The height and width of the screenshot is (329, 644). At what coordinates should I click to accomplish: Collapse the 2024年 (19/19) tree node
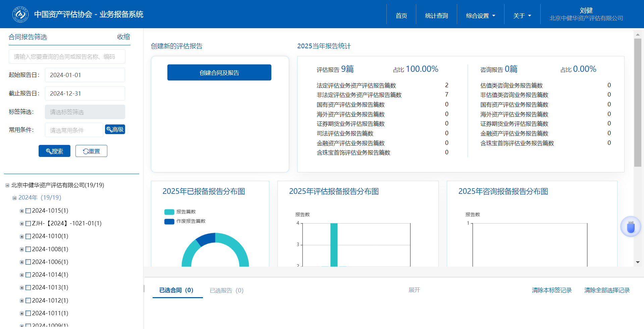pos(14,198)
